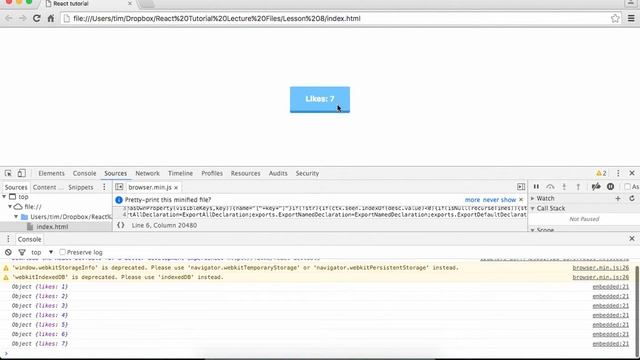
Task: Open embedded:21 link for likes: 1
Action: pyautogui.click(x=611, y=287)
